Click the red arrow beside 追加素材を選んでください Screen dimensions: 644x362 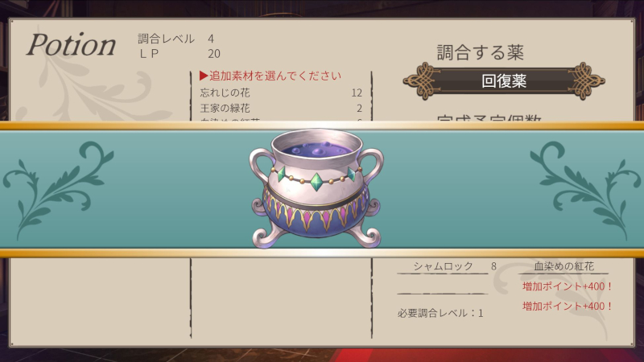click(x=204, y=76)
